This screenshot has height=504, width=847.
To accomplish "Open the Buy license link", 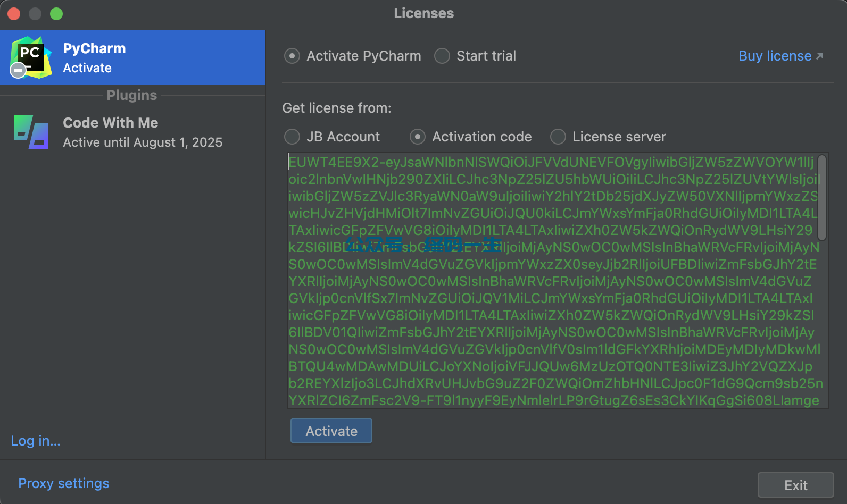I will pos(775,56).
